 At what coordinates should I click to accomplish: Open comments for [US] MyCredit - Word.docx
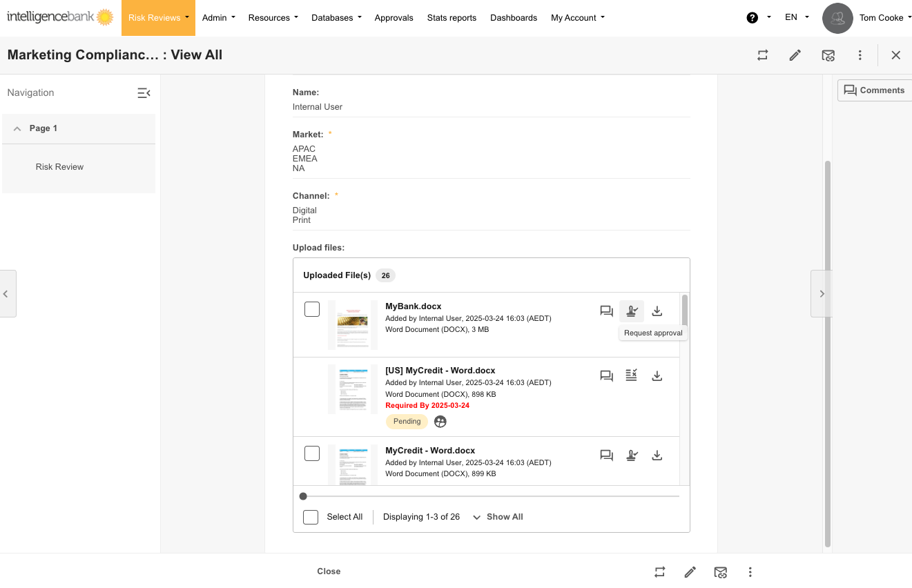click(607, 376)
